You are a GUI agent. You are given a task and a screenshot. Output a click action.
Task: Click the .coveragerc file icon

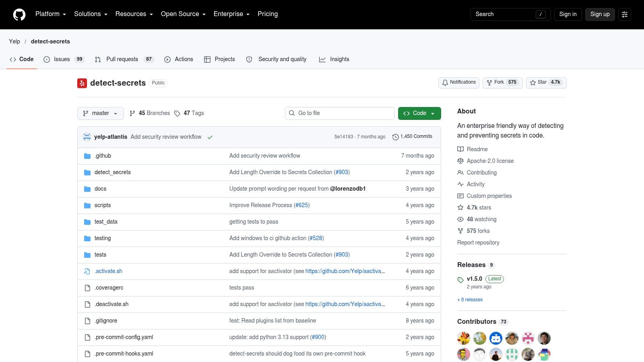(87, 288)
